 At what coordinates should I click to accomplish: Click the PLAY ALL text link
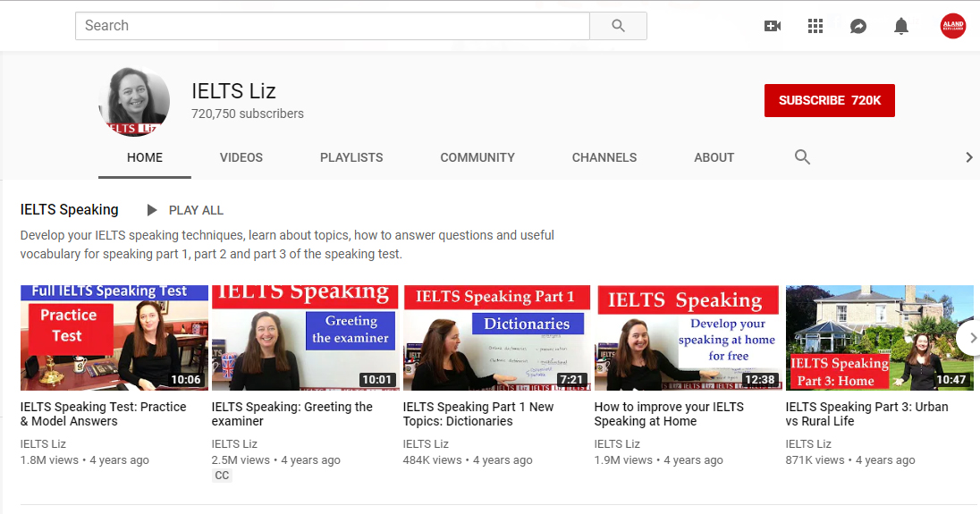tap(196, 210)
